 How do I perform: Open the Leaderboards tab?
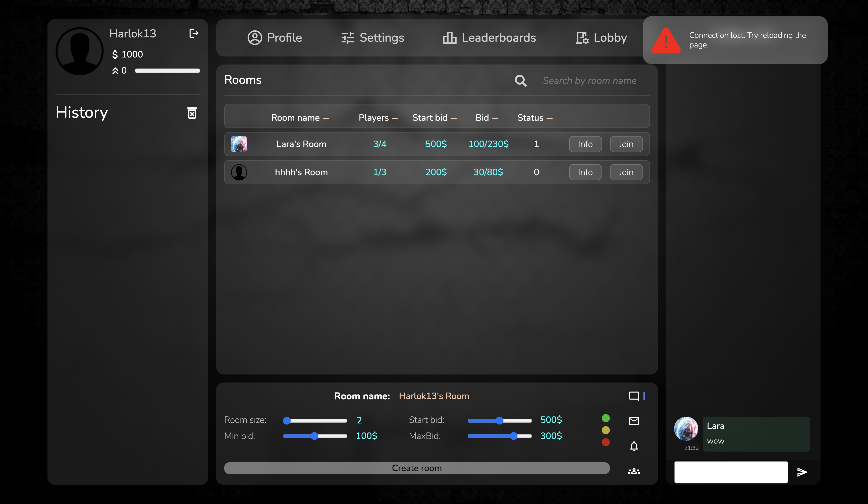pos(489,37)
